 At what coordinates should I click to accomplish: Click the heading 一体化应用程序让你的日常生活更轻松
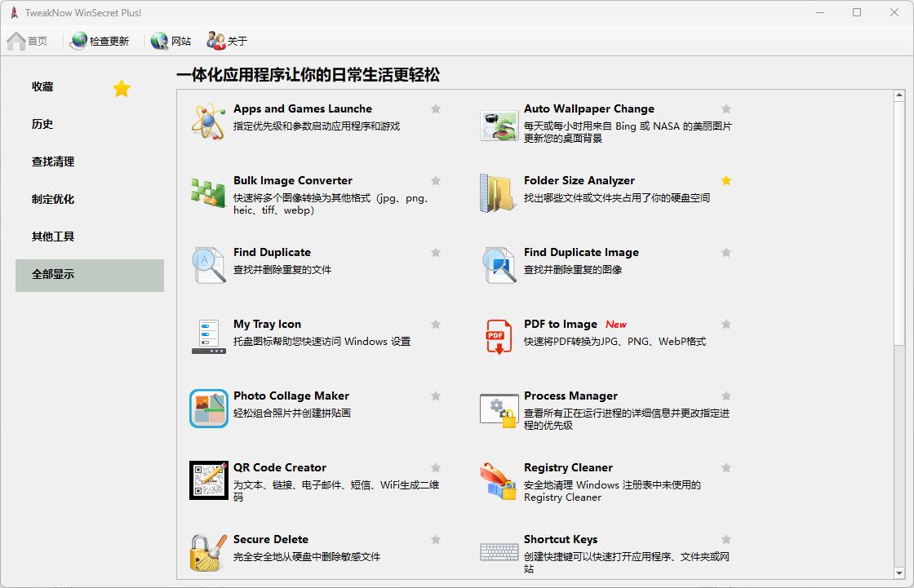point(308,75)
